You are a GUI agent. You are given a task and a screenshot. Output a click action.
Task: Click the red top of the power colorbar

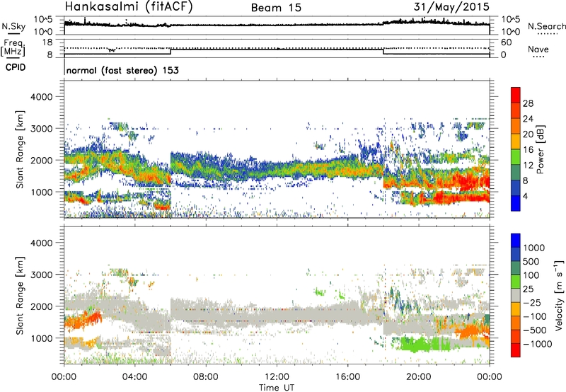pos(516,95)
